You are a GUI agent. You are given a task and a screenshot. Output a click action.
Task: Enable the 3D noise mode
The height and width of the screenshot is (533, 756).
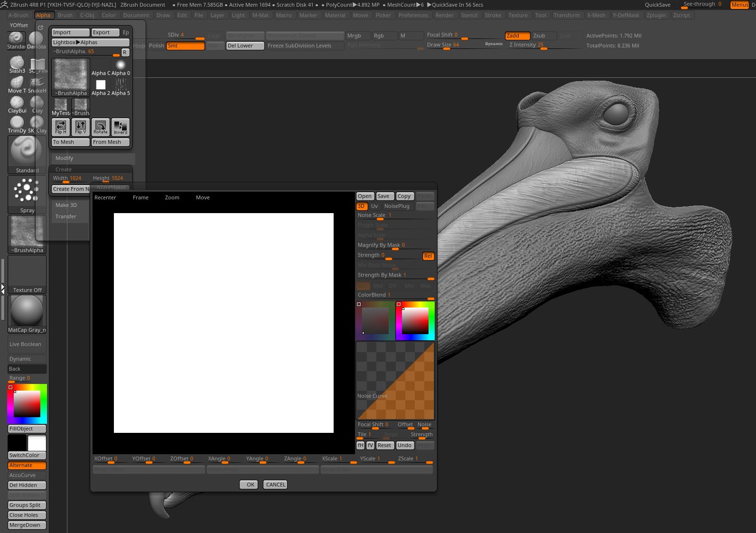coord(362,206)
